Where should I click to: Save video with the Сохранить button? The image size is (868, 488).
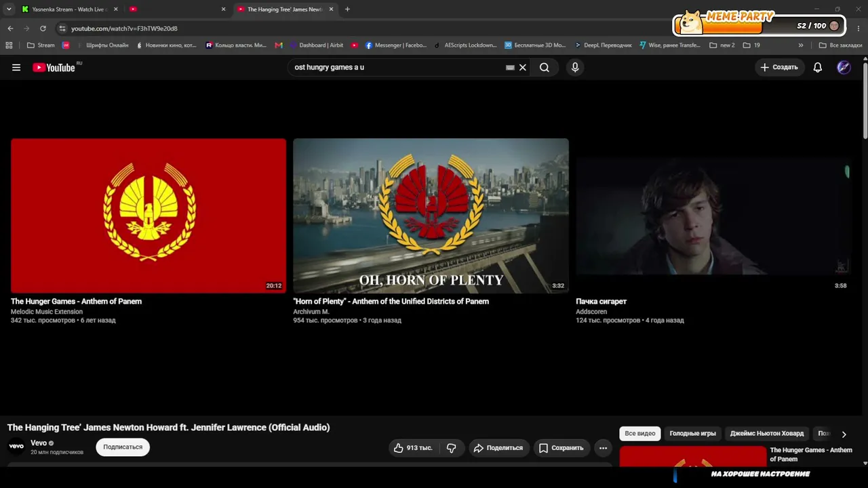tap(561, 448)
